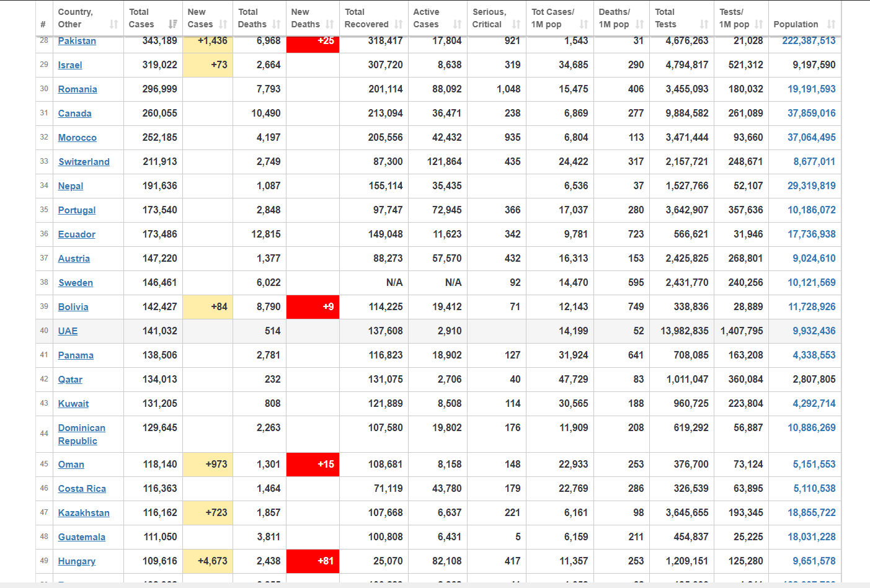The image size is (870, 588).
Task: Sort by New Cases column arrows
Action: pos(223,24)
